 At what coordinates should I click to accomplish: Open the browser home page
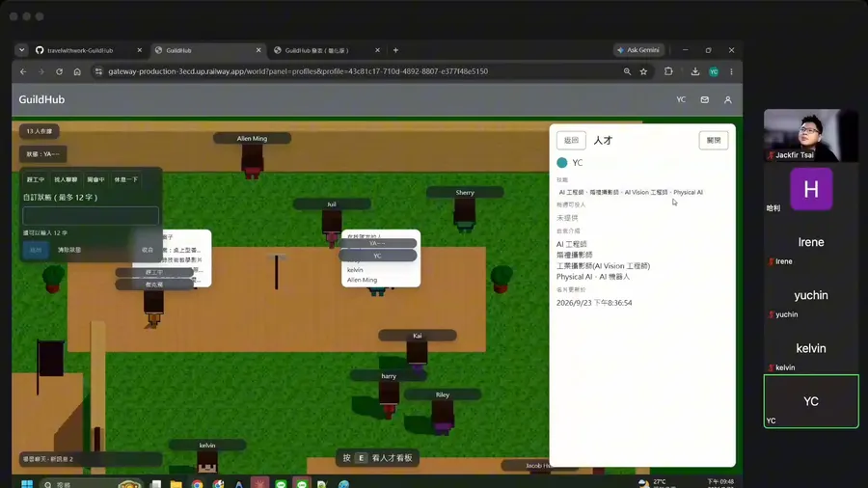point(77,71)
